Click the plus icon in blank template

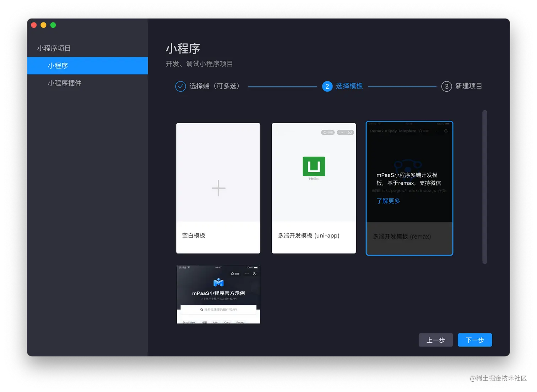click(218, 188)
